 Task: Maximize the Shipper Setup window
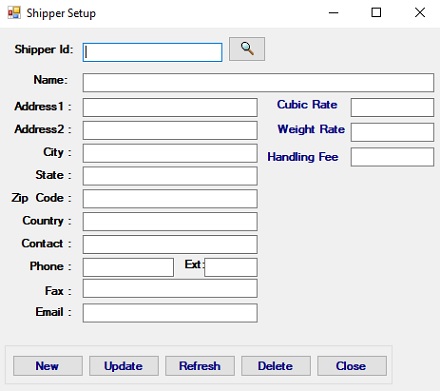point(376,13)
